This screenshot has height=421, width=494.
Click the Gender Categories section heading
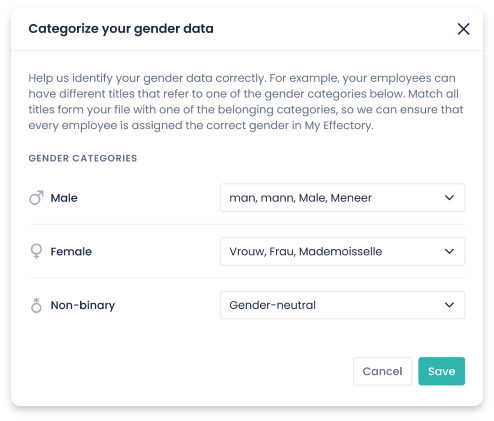83,158
